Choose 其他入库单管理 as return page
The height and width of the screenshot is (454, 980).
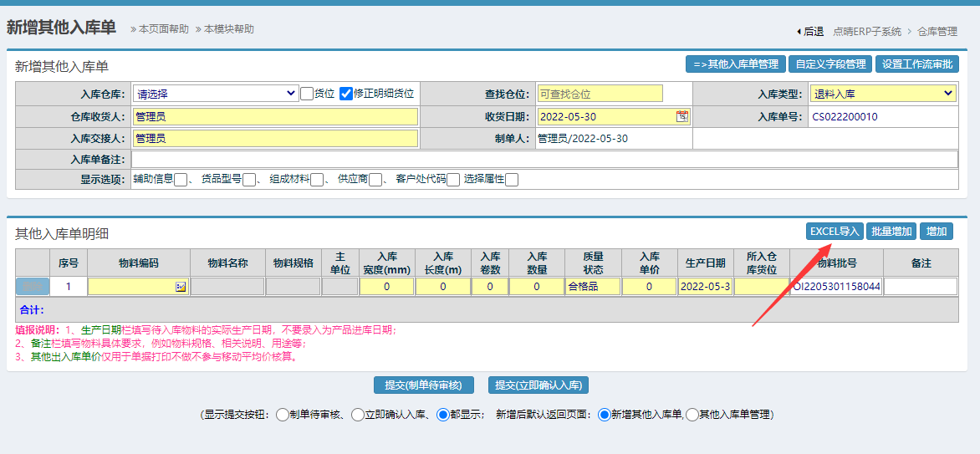[692, 415]
